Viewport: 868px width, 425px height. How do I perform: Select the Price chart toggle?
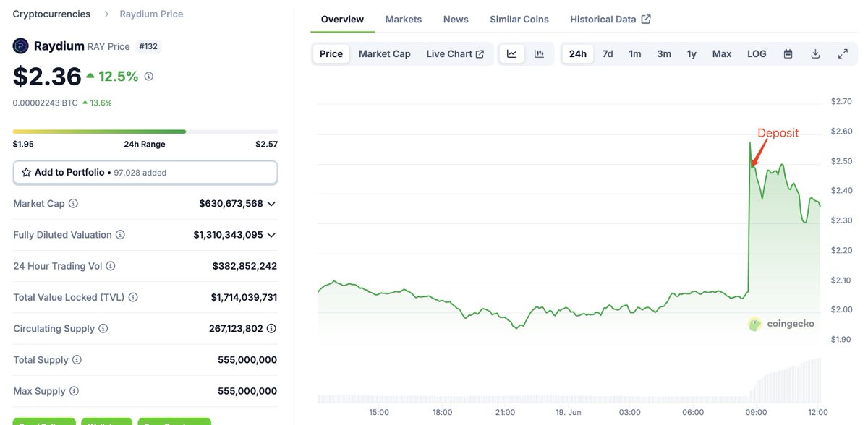[x=331, y=53]
